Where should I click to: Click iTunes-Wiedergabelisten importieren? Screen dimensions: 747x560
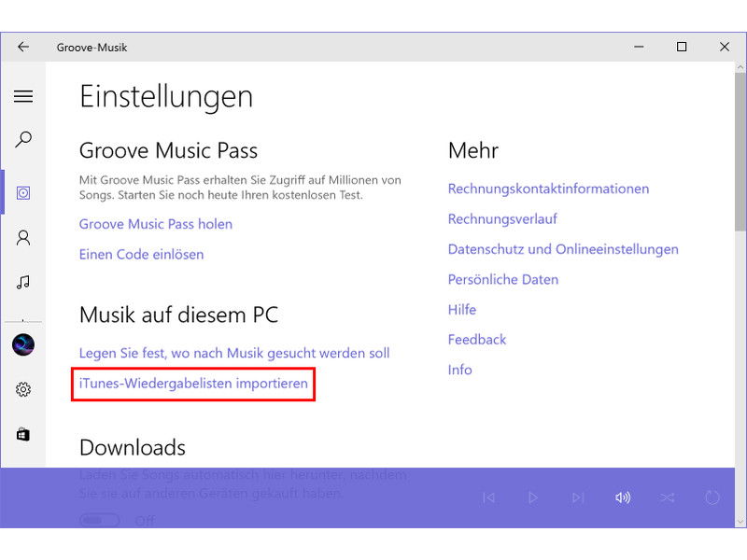pos(193,384)
